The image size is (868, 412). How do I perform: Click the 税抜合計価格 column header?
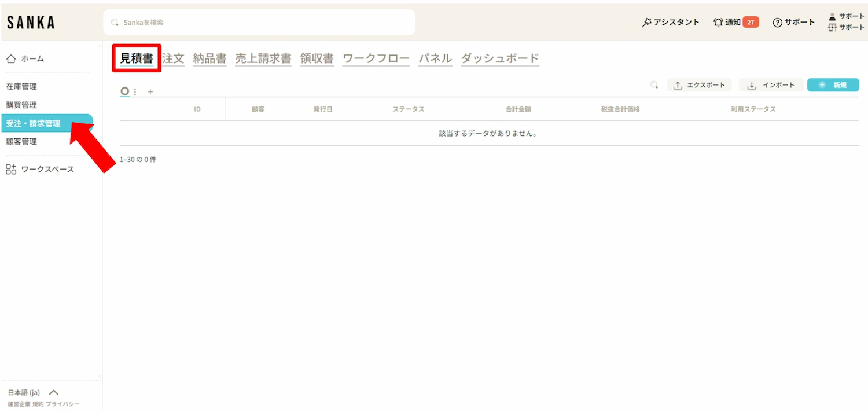(x=620, y=109)
